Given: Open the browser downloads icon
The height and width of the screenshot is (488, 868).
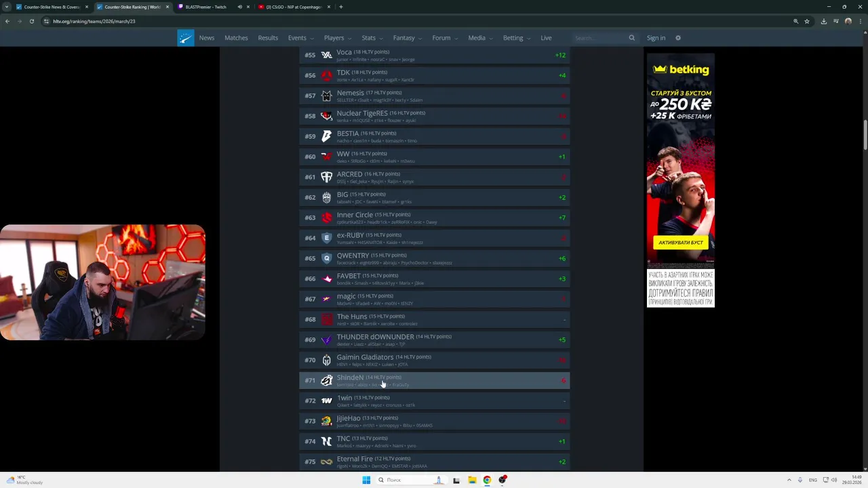Looking at the screenshot, I should click(824, 21).
